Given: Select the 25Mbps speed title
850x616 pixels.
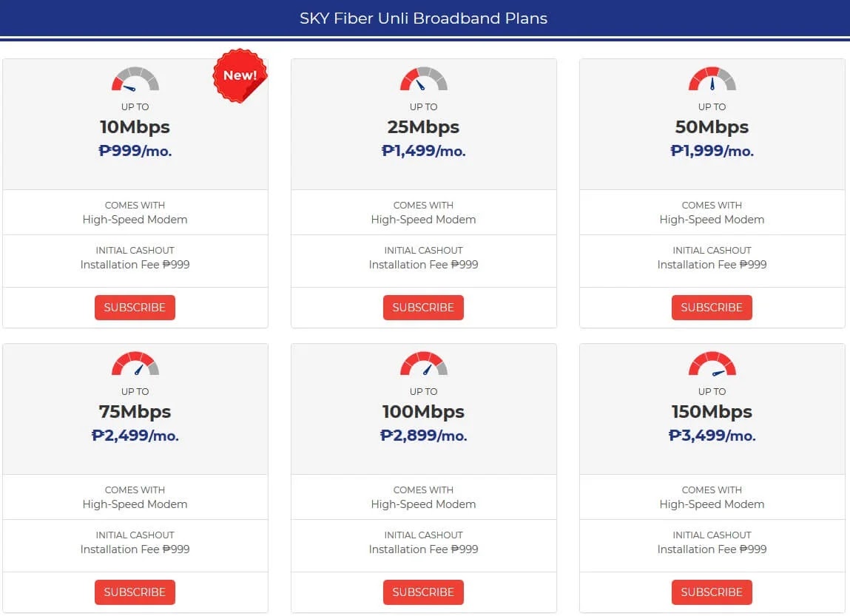Looking at the screenshot, I should 423,127.
